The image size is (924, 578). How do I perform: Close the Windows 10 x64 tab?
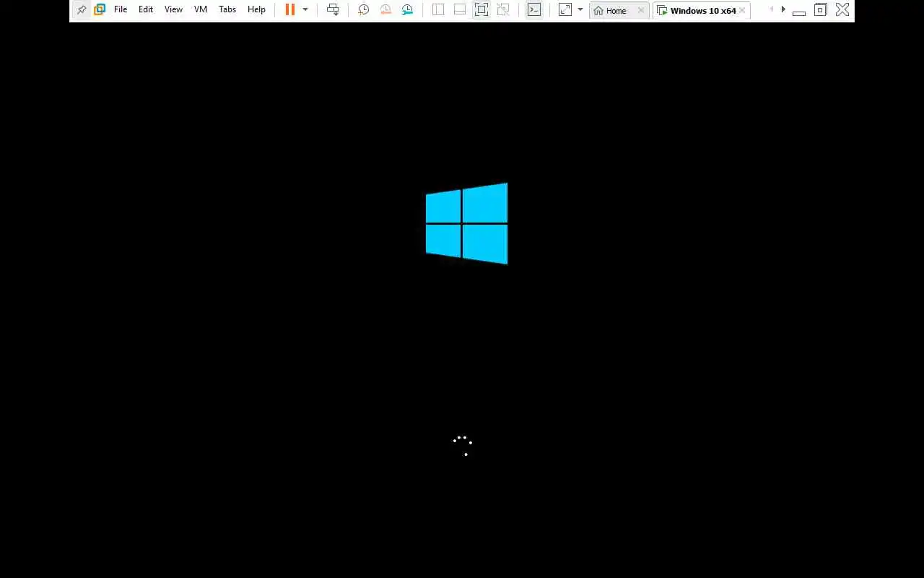coord(742,10)
